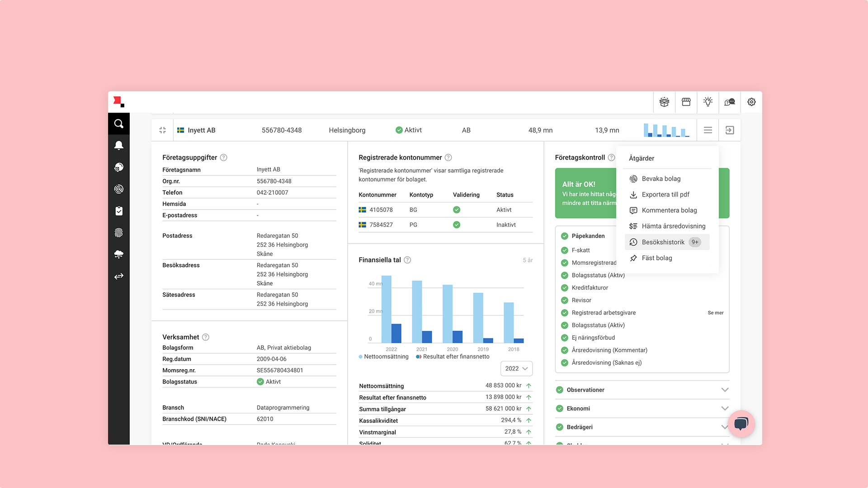This screenshot has width=868, height=488.
Task: Open notifications bell in sidebar
Action: (x=119, y=145)
